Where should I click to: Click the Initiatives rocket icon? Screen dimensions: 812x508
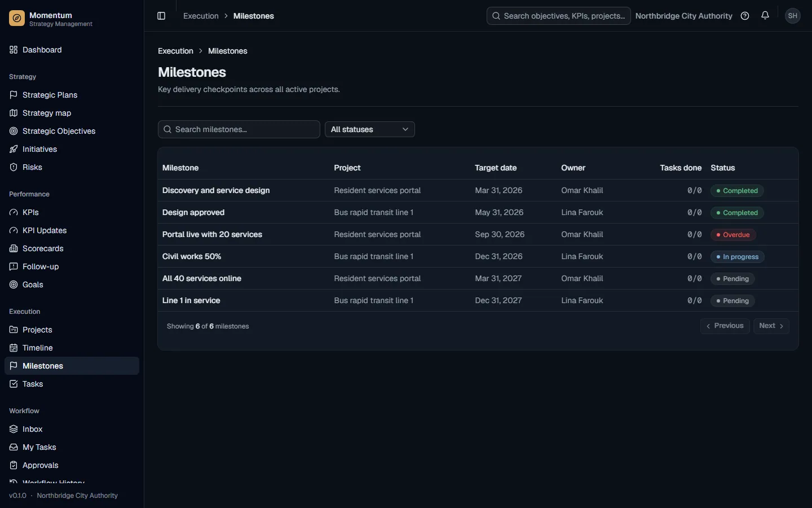click(14, 149)
